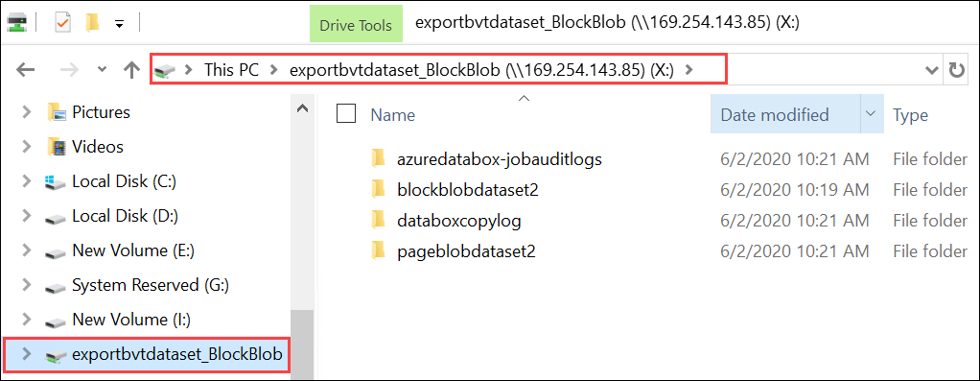Expand chevron after This PC in address bar

coord(272,70)
